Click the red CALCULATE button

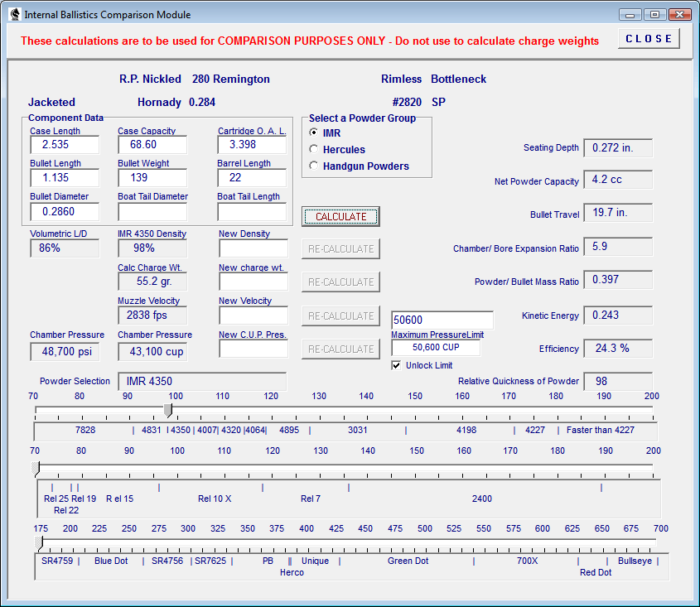click(x=340, y=216)
